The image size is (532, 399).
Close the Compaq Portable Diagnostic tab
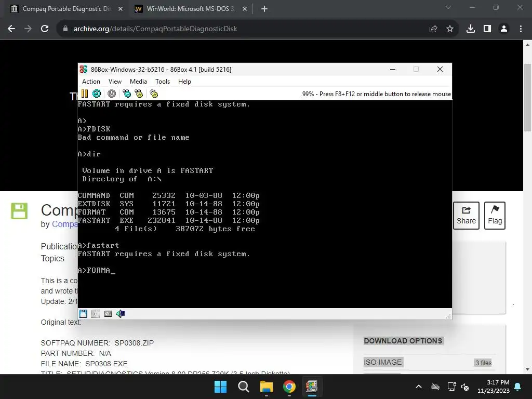pyautogui.click(x=121, y=9)
